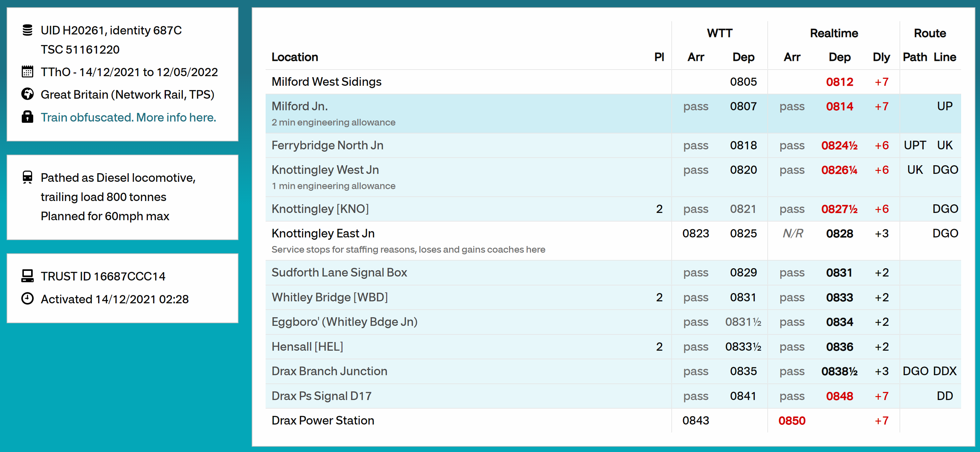Click the Realtime column group header

click(x=834, y=33)
